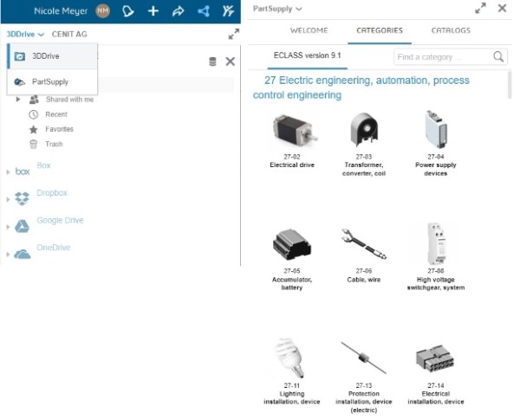
Task: Select the ECLASS version 9.1 tab
Action: click(x=307, y=55)
